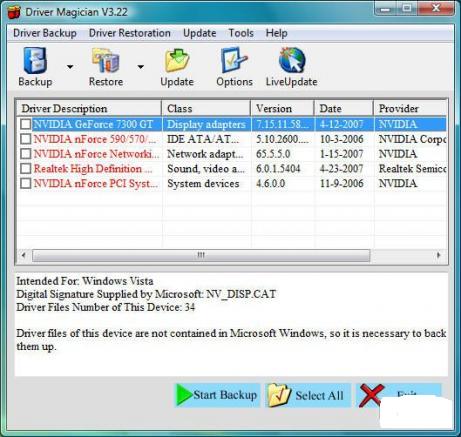
Task: Sort by Date column header
Action: click(x=343, y=108)
